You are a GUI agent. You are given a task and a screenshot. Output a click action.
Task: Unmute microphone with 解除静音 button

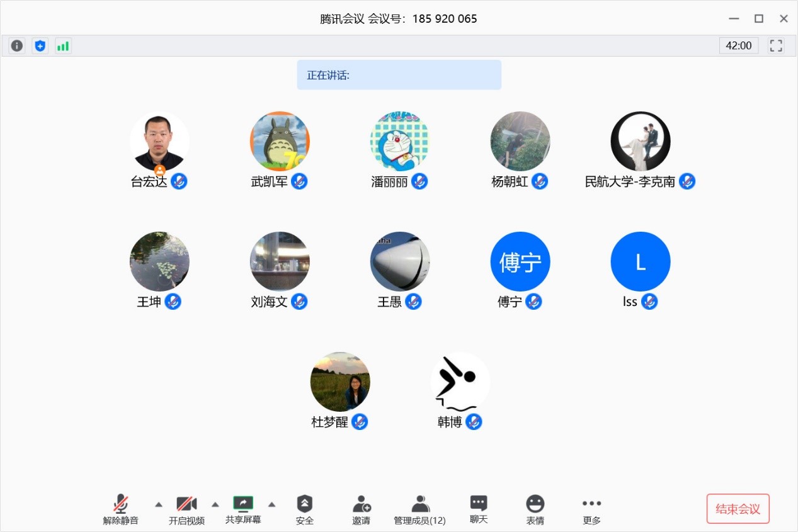pyautogui.click(x=121, y=509)
